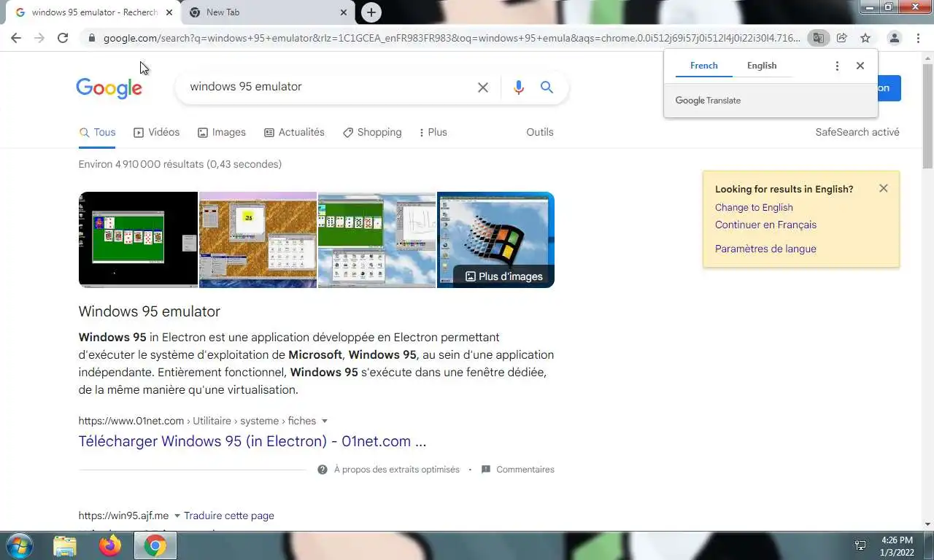Go back to the previous page
934x560 pixels.
click(16, 38)
